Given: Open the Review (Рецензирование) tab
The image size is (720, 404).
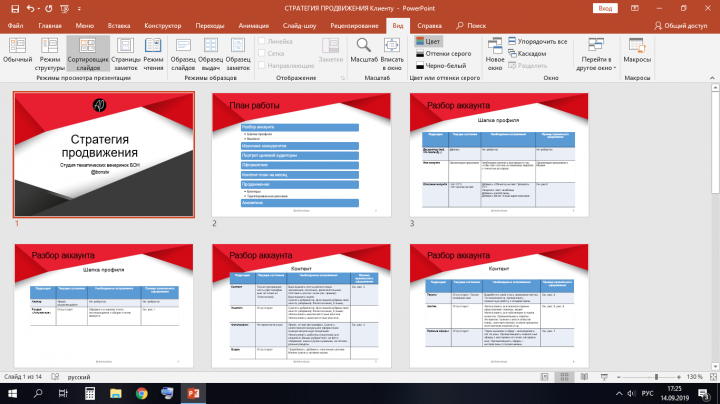Looking at the screenshot, I should click(x=354, y=26).
